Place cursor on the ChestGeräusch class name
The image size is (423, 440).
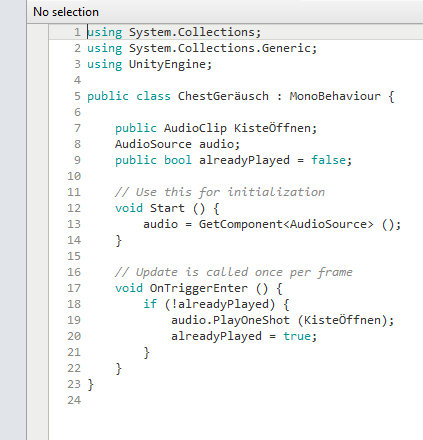(223, 96)
